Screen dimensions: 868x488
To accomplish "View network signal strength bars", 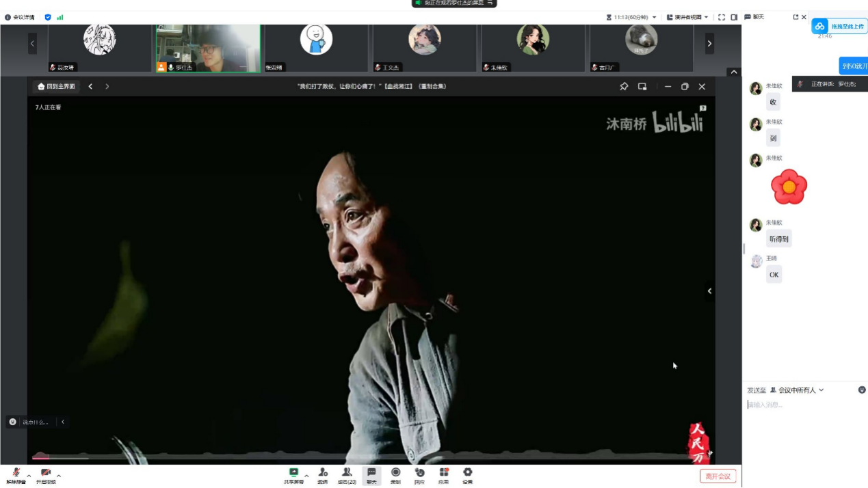I will (x=60, y=17).
